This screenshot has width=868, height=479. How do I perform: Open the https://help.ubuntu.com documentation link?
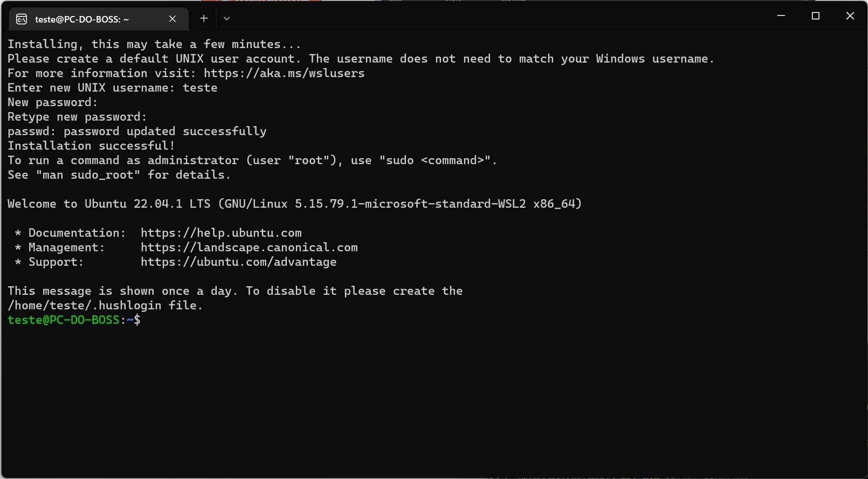(221, 233)
